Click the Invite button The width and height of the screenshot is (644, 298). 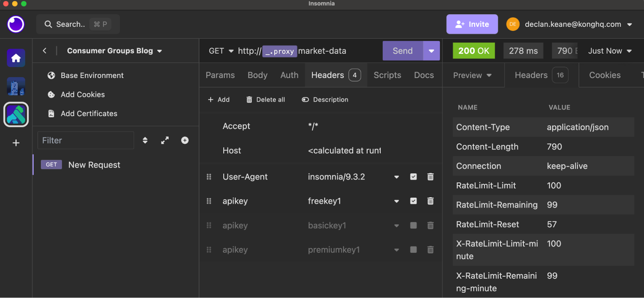click(472, 24)
